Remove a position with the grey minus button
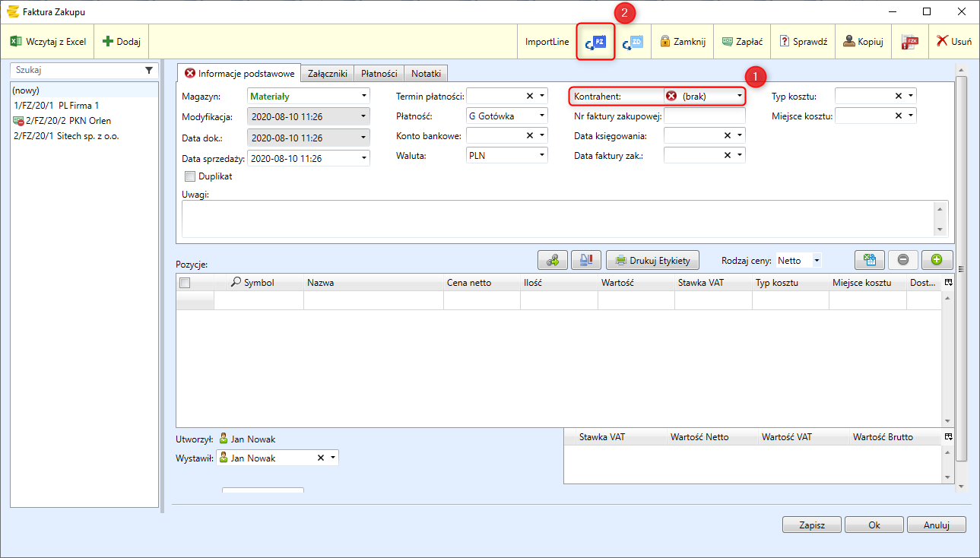Viewport: 980px width, 558px height. point(902,260)
